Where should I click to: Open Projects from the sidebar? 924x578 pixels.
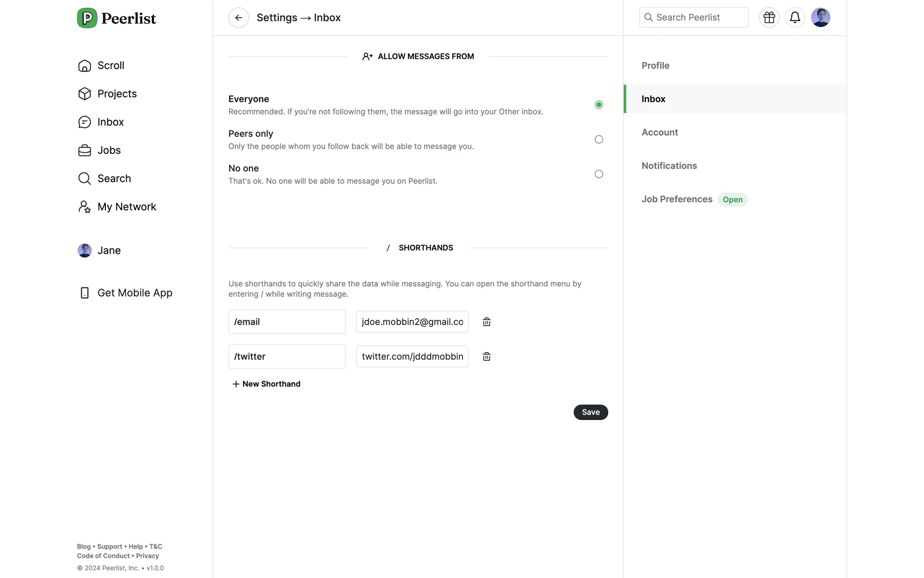pos(116,94)
